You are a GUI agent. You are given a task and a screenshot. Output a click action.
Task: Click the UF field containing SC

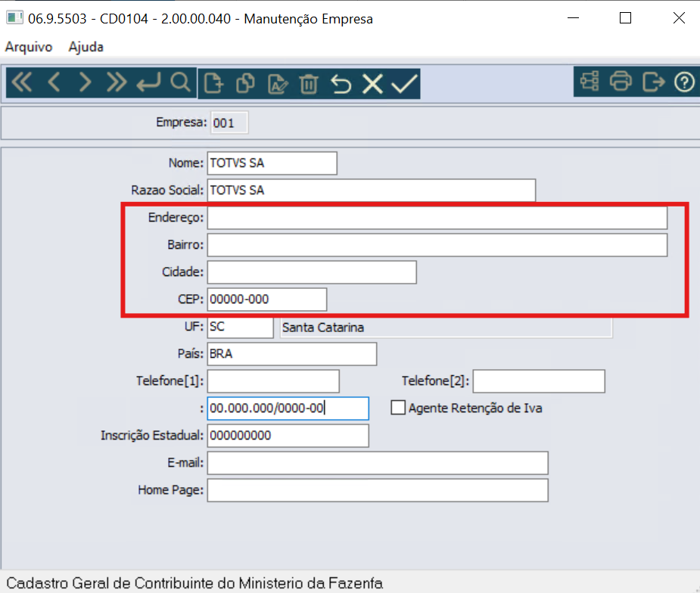click(240, 327)
